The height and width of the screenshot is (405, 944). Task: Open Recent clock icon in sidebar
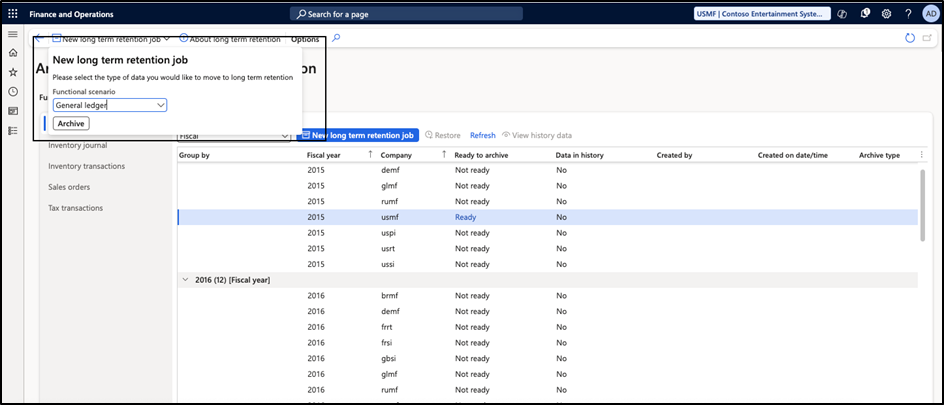coord(13,91)
